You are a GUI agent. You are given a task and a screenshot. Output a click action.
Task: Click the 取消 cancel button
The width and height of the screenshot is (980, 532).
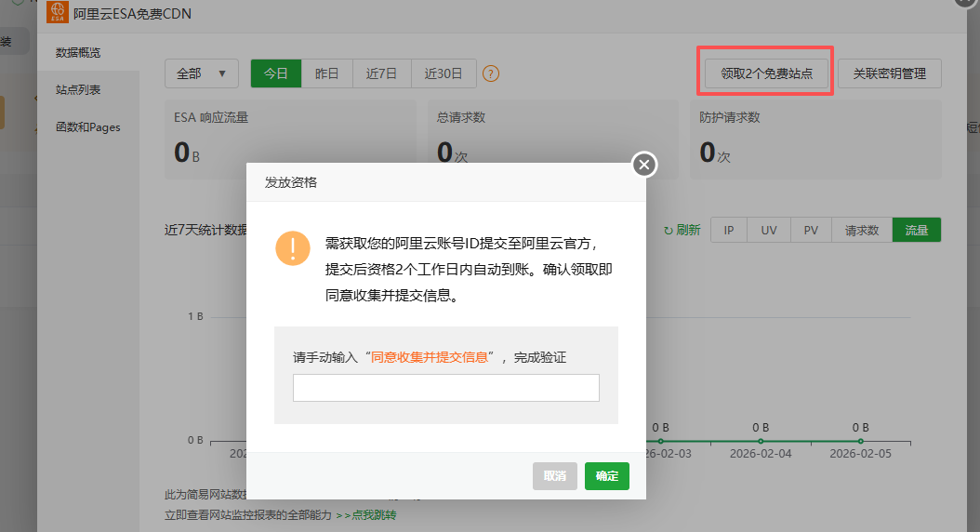pos(555,476)
